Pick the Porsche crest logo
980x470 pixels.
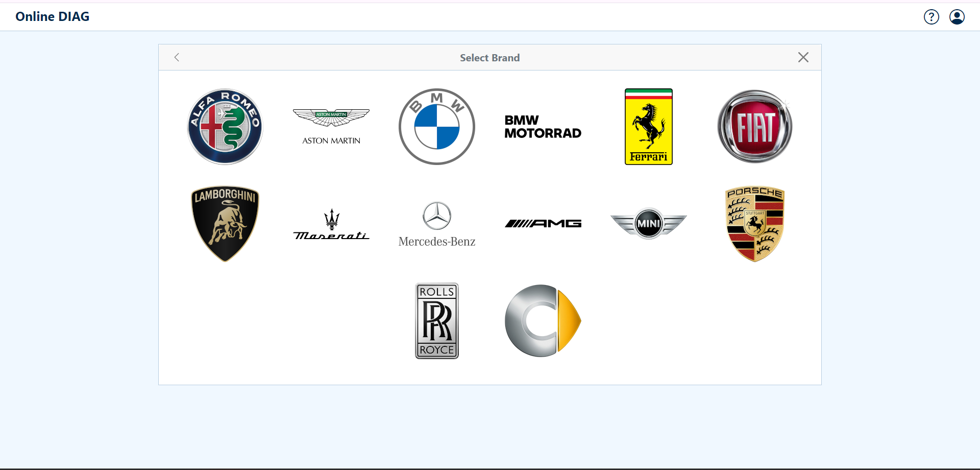[755, 224]
